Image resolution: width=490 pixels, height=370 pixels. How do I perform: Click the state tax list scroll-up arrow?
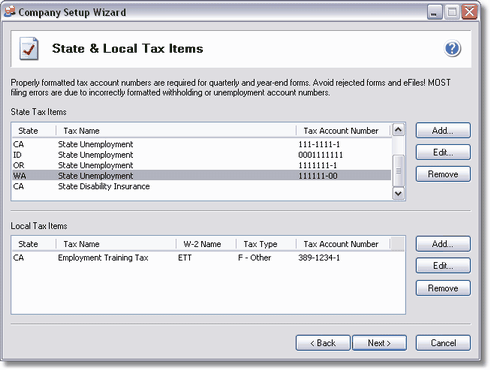[x=398, y=130]
